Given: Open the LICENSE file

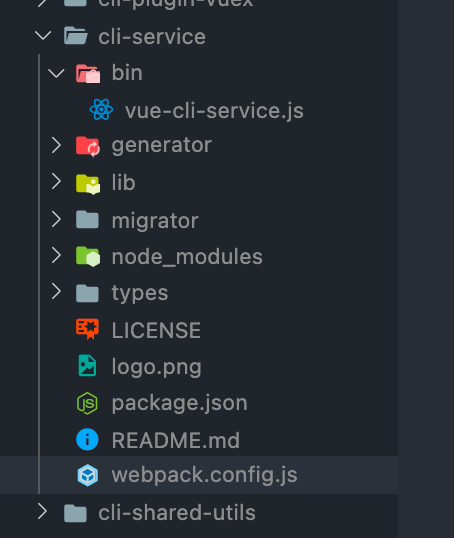Looking at the screenshot, I should pos(156,330).
